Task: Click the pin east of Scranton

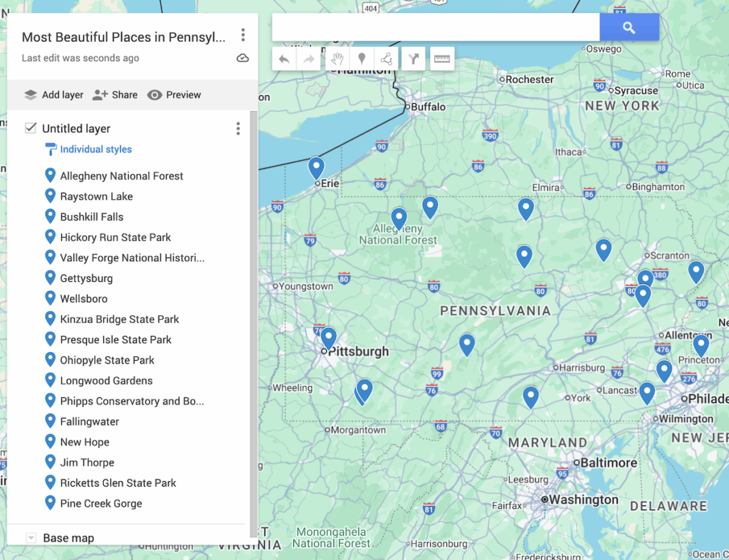Action: pos(696,271)
